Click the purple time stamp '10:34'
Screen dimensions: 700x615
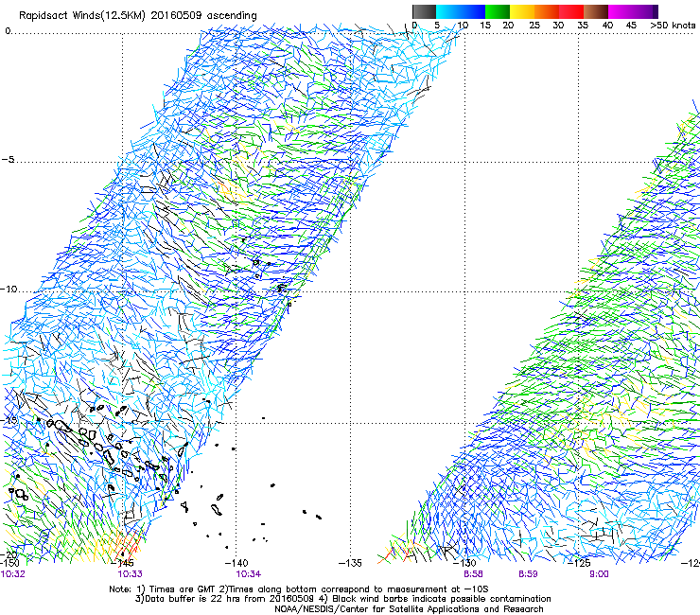[x=249, y=574]
